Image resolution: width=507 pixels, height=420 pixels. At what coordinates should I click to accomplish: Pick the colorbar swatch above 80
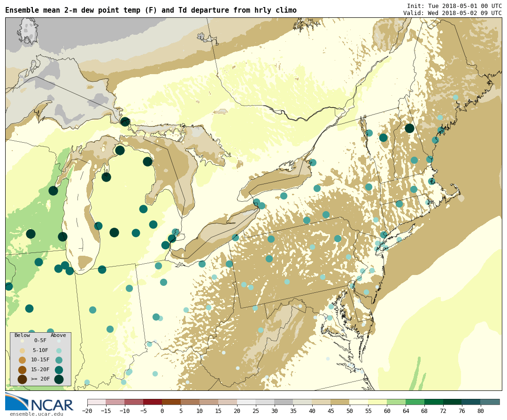tap(490, 402)
